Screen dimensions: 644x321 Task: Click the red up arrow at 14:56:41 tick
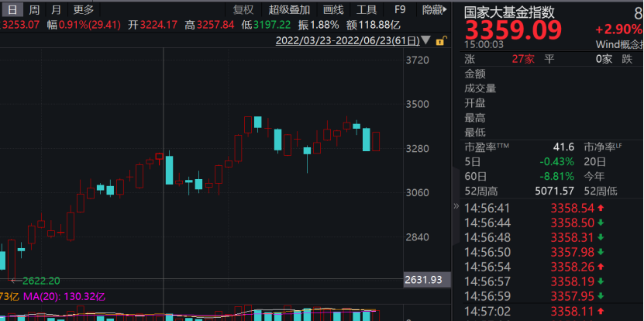(600, 208)
